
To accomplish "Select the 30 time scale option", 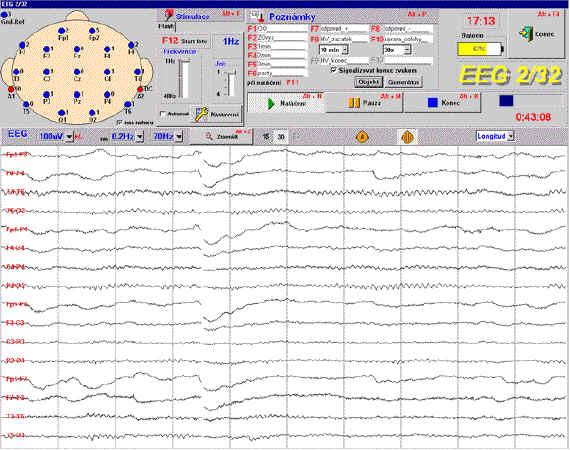I will click(281, 137).
